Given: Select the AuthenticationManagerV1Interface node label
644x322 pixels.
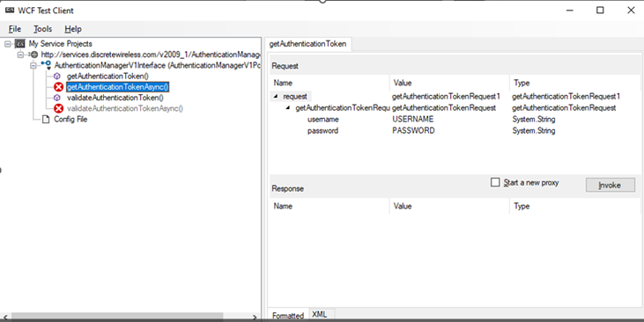Looking at the screenshot, I should [158, 65].
